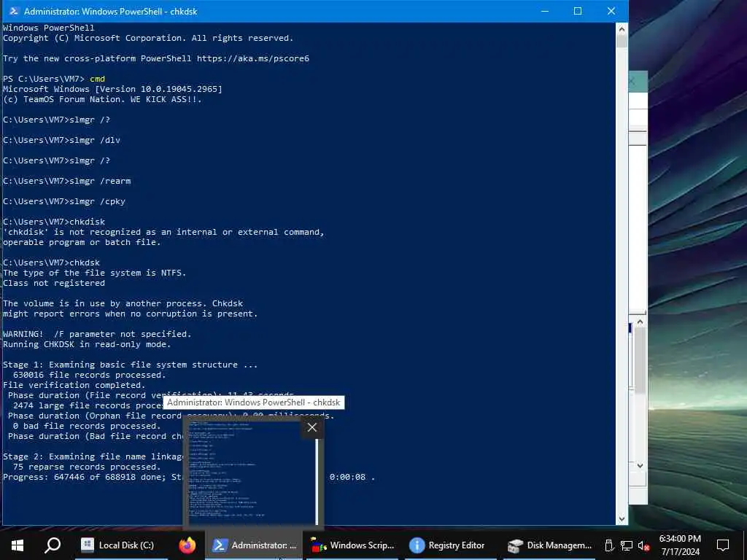Open taskbar Search magnifier
Image resolution: width=747 pixels, height=560 pixels.
53,545
